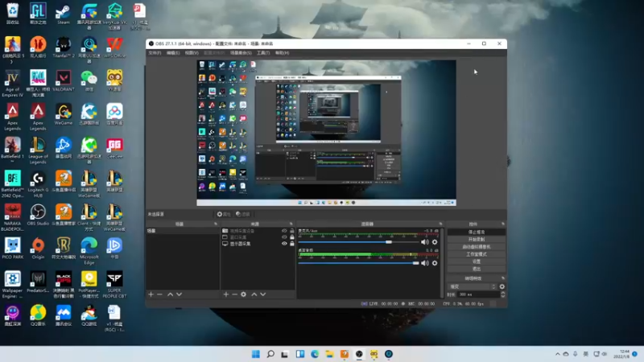Remove selected scene with minus icon

159,294
